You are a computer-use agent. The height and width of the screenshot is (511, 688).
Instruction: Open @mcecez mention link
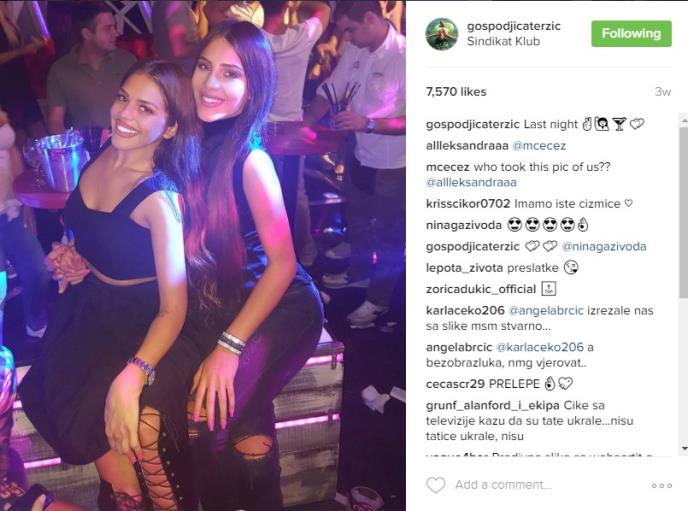coord(539,146)
